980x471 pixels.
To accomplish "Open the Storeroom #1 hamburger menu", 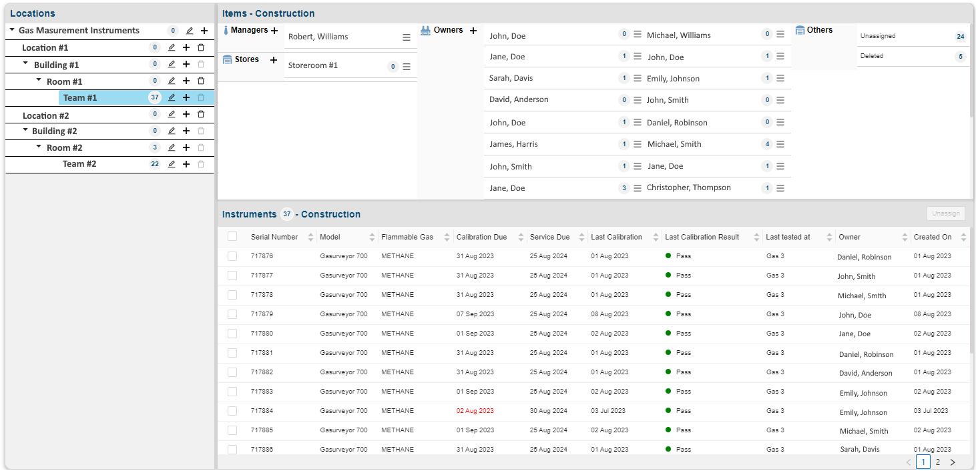I will (407, 66).
